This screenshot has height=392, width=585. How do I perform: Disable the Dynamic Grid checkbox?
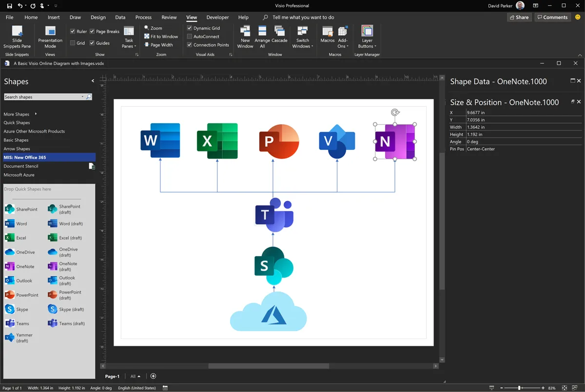coord(190,28)
